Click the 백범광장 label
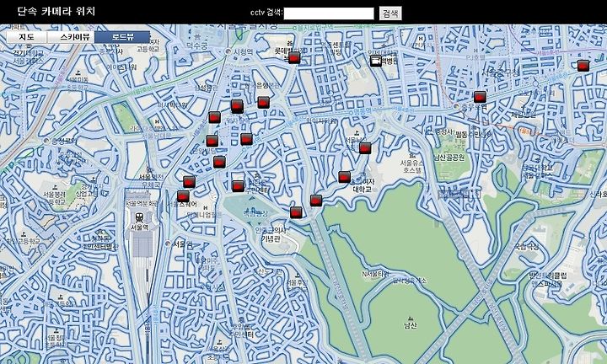The image size is (607, 364). (255, 213)
